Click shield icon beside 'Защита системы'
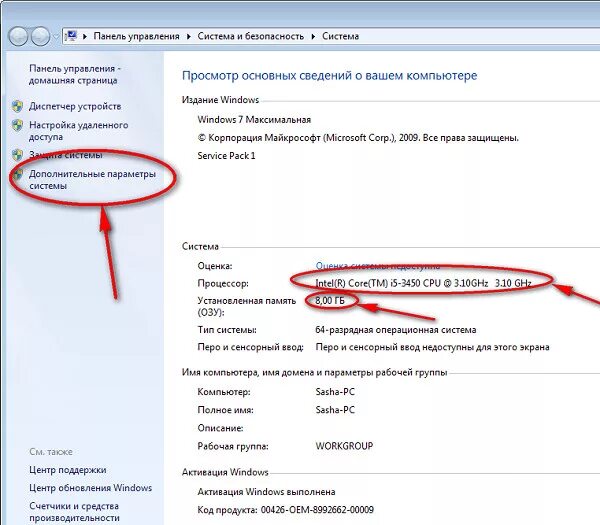600x525 pixels. (17, 155)
